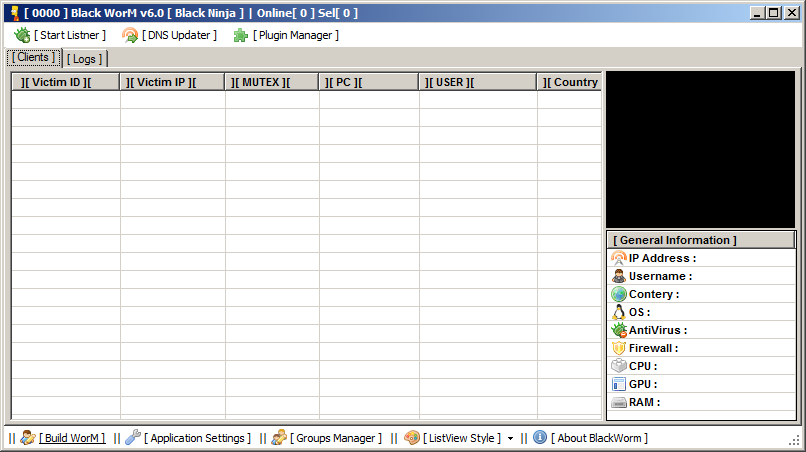Click the Victim IP column header

coord(172,82)
